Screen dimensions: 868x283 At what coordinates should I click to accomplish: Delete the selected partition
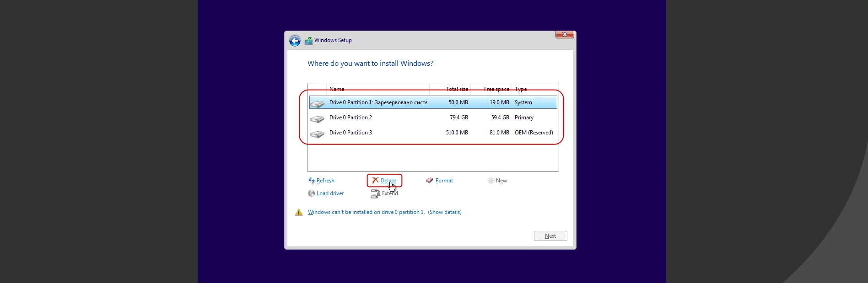388,181
